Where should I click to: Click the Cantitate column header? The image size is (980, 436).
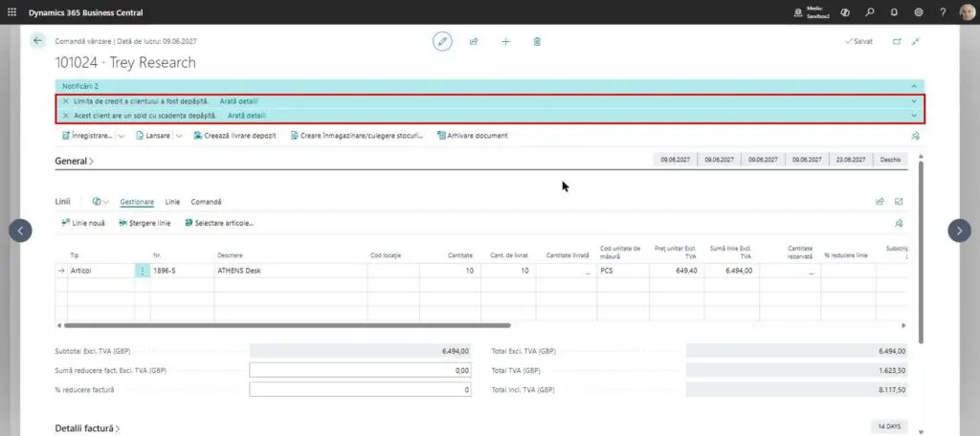click(x=460, y=255)
